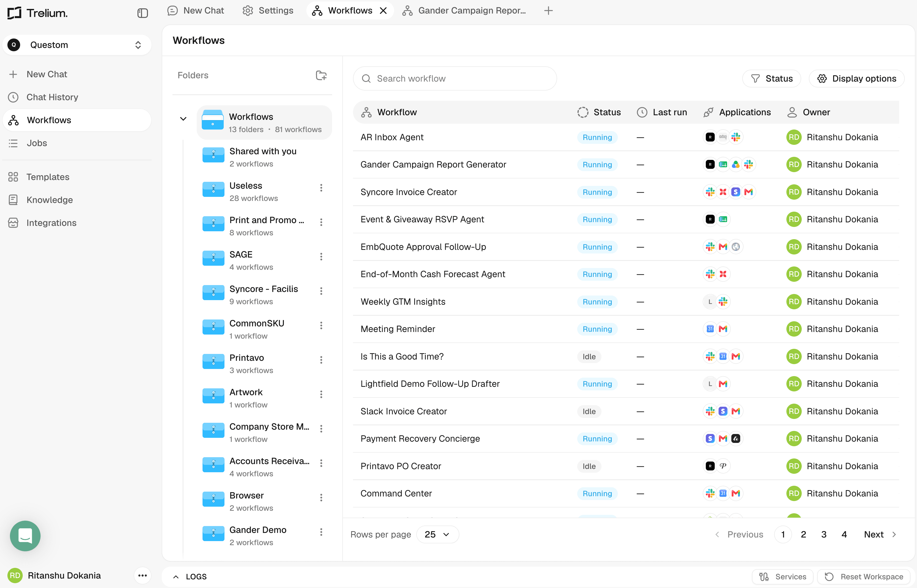The height and width of the screenshot is (588, 917).
Task: Open the account three-dots menu
Action: 142,576
